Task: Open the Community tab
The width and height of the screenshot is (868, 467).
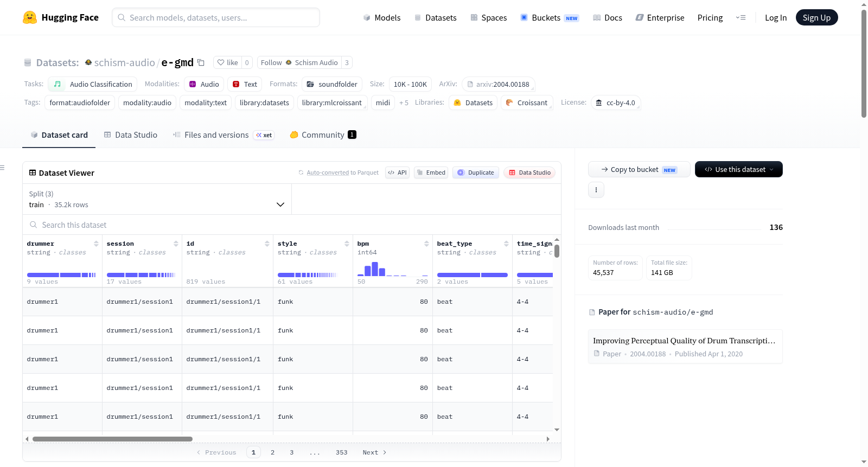Action: (323, 135)
